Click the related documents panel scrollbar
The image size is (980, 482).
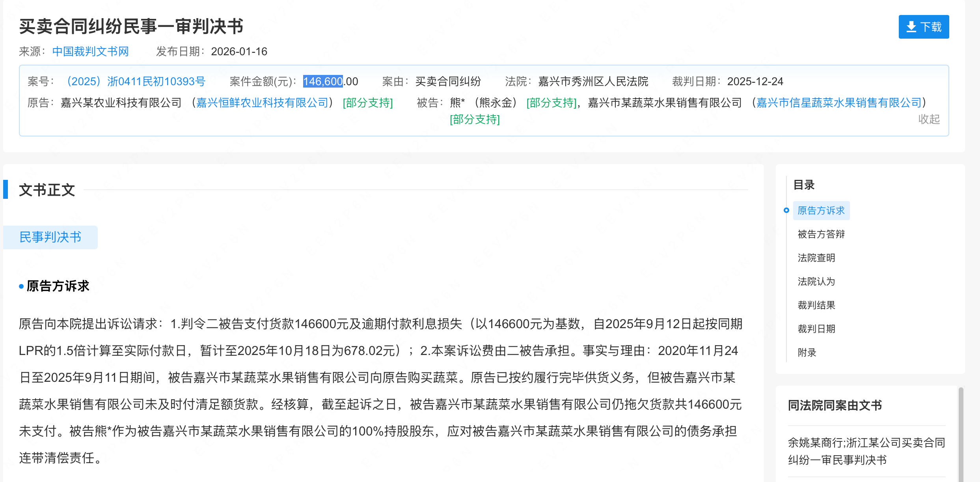(961, 434)
